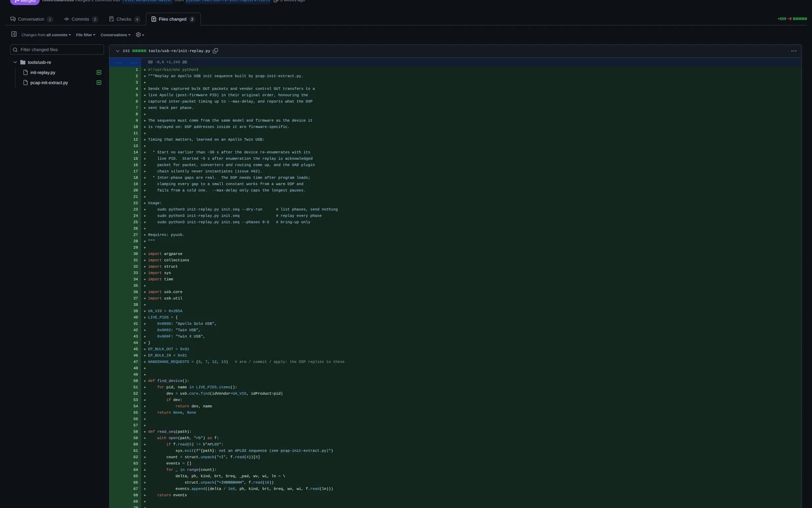Viewport: 812px width, 508px height.
Task: Open the File filter dropdown
Action: pyautogui.click(x=86, y=35)
